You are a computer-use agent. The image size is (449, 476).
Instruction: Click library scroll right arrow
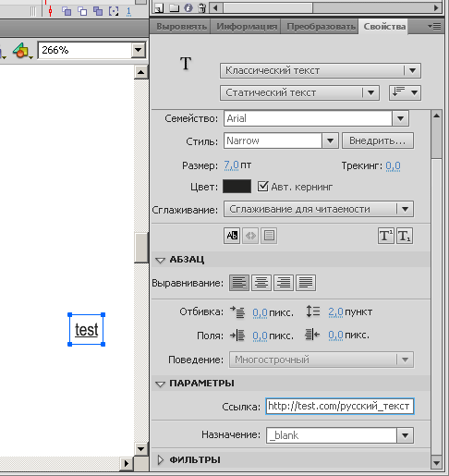coord(436,7)
